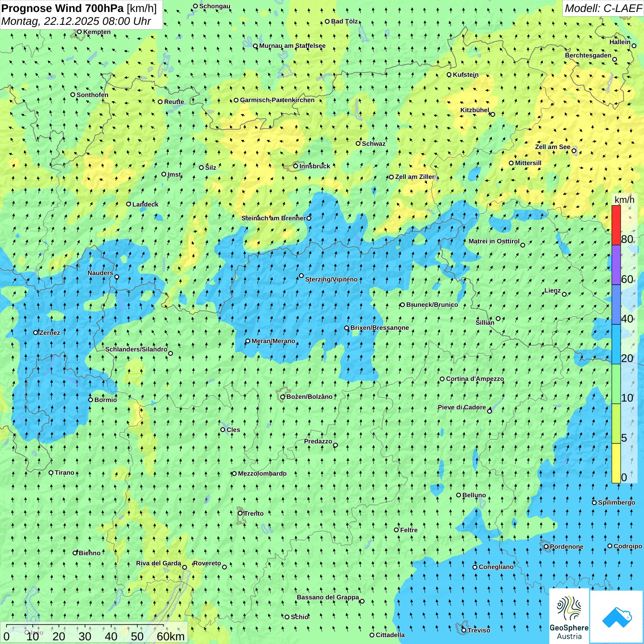Click the 'Cittadella' label
This screenshot has width=644, height=644.
(x=391, y=635)
